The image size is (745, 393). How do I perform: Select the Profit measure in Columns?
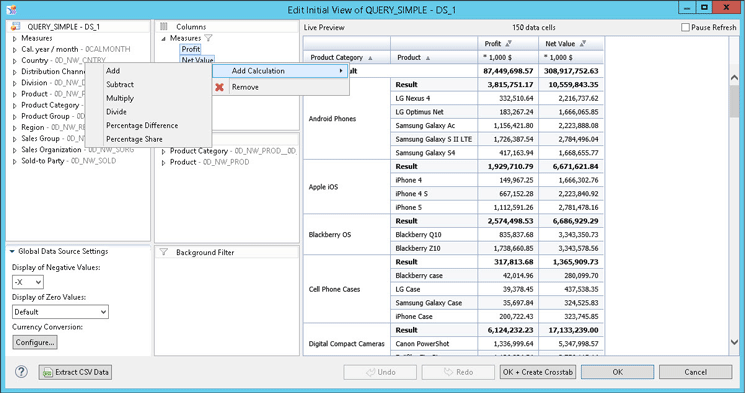(x=191, y=49)
